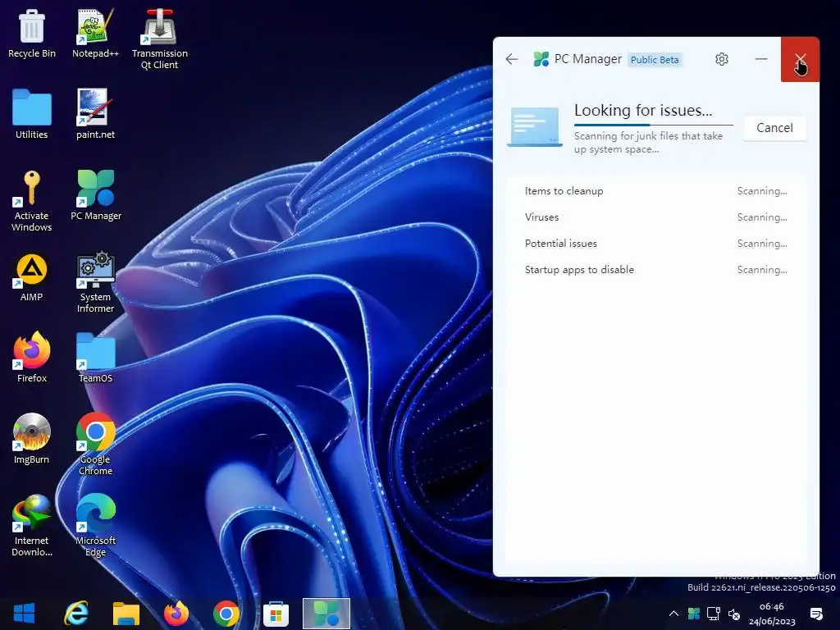840x630 pixels.
Task: Click the Public Beta badge
Action: click(655, 59)
